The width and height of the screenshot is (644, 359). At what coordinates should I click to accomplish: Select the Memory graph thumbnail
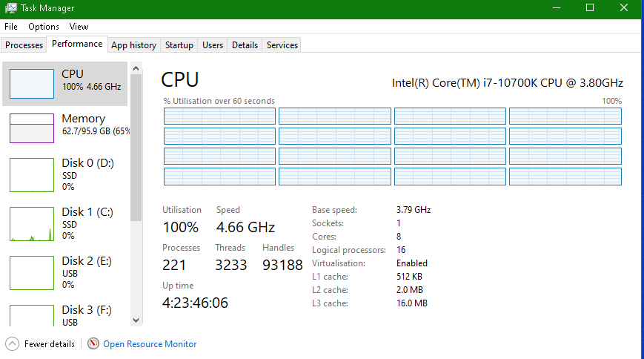(x=32, y=128)
